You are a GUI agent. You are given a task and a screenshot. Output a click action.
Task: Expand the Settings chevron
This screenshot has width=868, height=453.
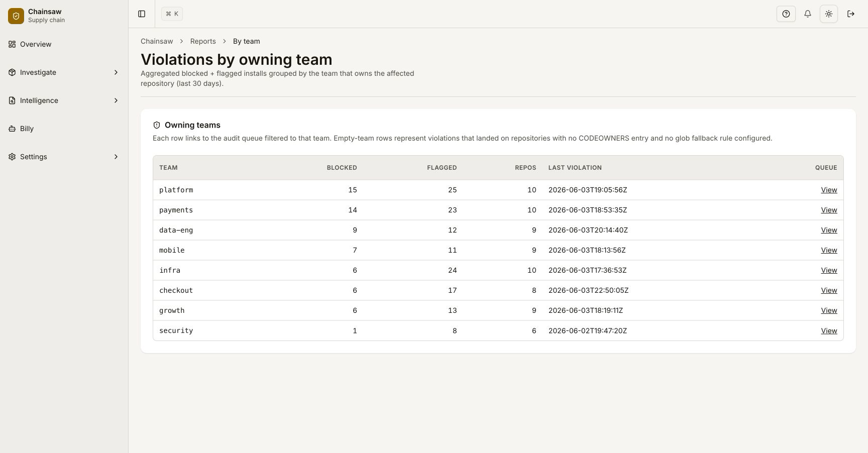pos(116,157)
